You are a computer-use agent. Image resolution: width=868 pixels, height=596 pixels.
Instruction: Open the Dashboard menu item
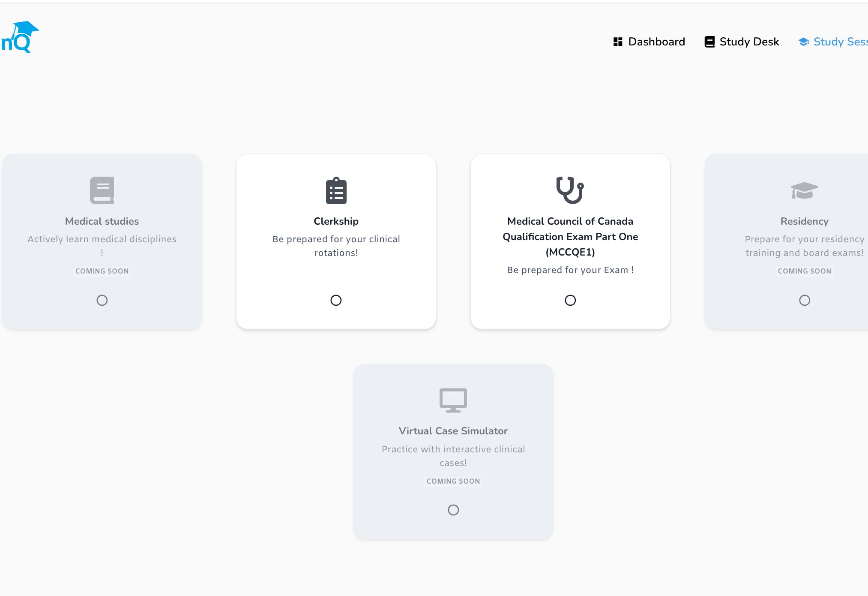coord(649,42)
